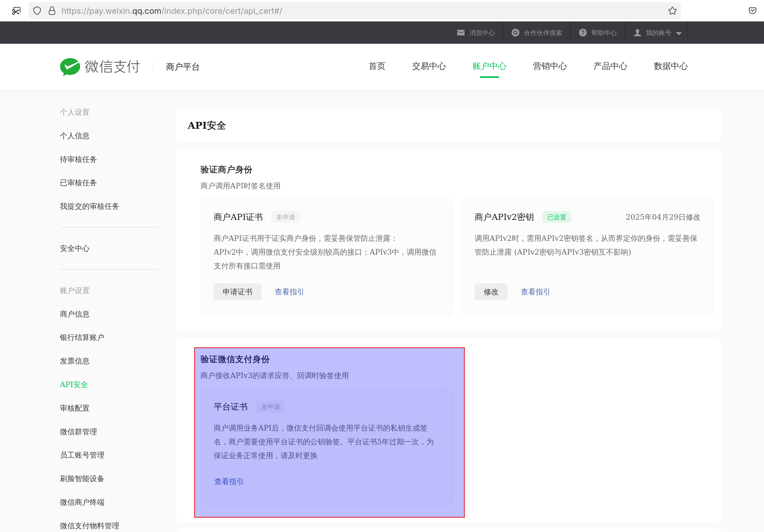This screenshot has width=764, height=532.
Task: Click the 未申请 badge beside 平台证书
Action: point(270,407)
